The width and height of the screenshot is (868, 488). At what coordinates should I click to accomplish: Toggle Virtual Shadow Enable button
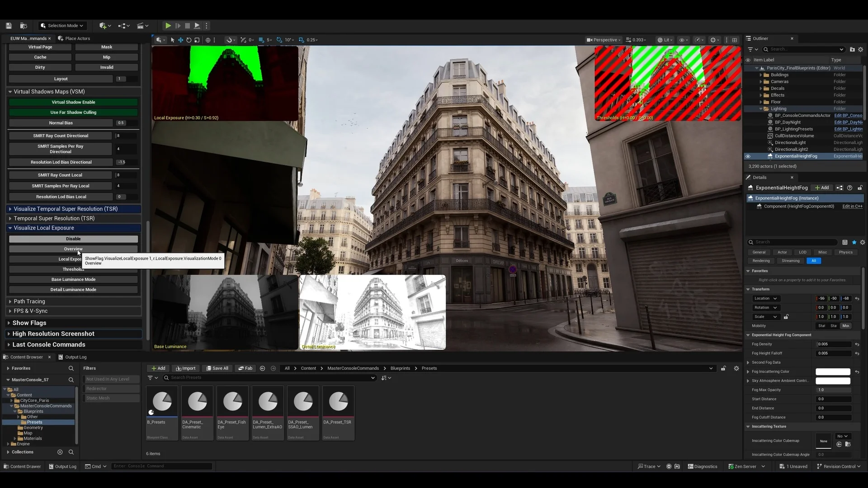73,102
